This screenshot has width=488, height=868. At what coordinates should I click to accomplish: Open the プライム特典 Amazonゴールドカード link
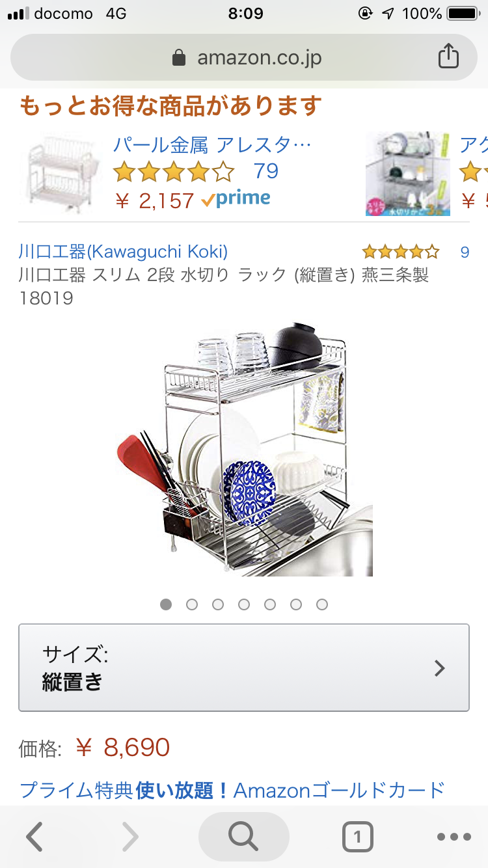[232, 791]
